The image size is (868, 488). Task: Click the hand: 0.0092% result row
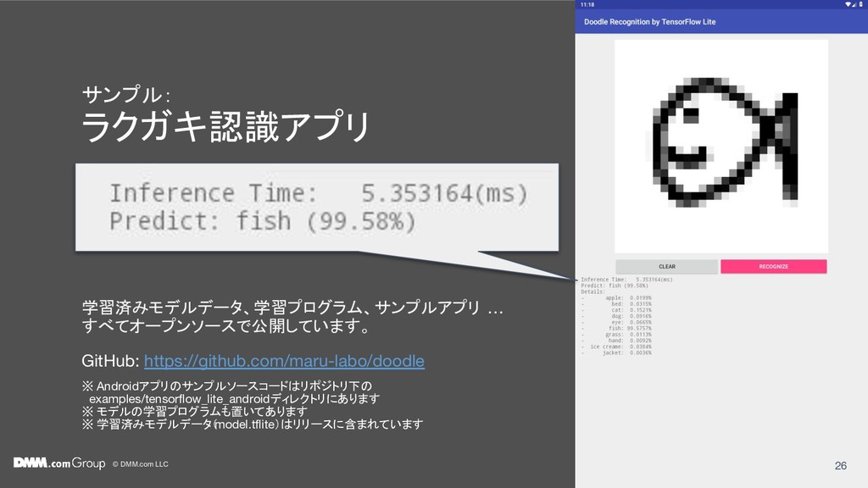pyautogui.click(x=616, y=341)
